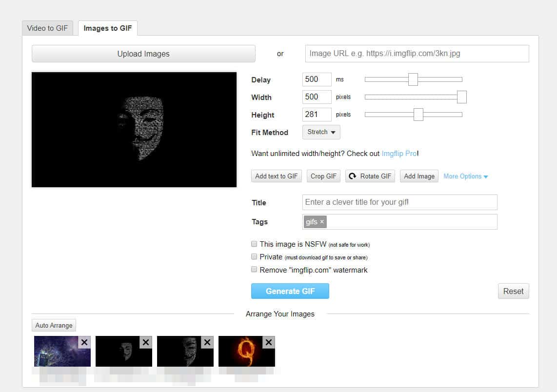Toggle Remove imgflip.com watermark checkbox
The width and height of the screenshot is (557, 392).
click(254, 270)
